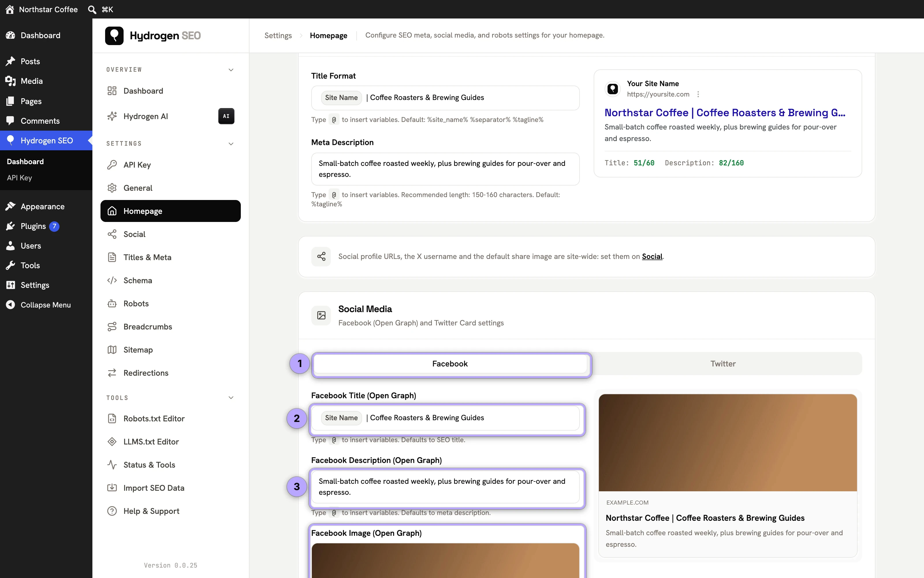The width and height of the screenshot is (924, 578).
Task: Open General settings gear item
Action: 170,188
